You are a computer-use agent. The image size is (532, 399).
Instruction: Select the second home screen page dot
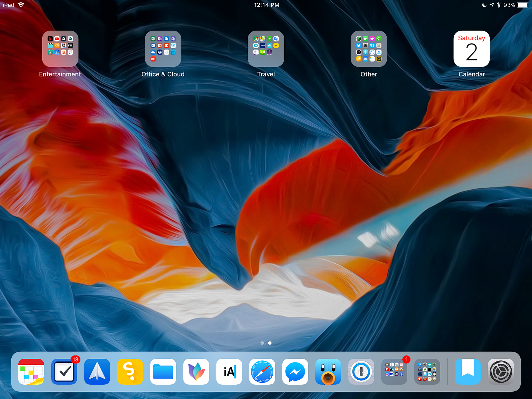click(x=270, y=343)
